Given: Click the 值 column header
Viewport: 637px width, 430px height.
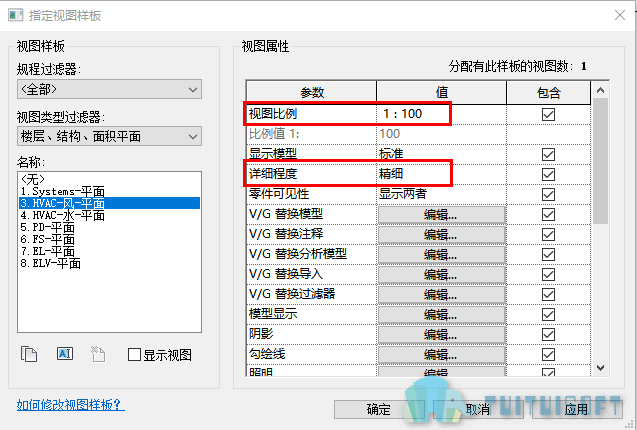Looking at the screenshot, I should coord(442,92).
